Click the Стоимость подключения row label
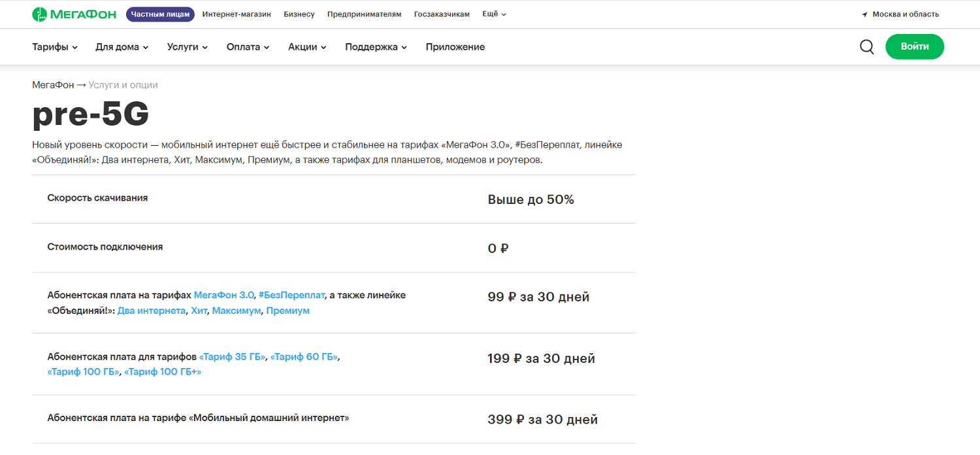Image resolution: width=980 pixels, height=455 pixels. (x=105, y=247)
